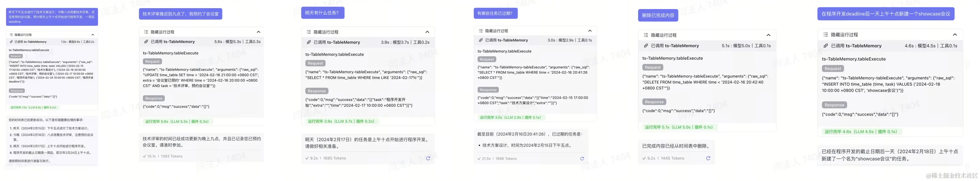Screen dimensions: 980x181
Task: Click the user message starting 昨天下午五点进行了技术方案设计
Action: point(52,17)
